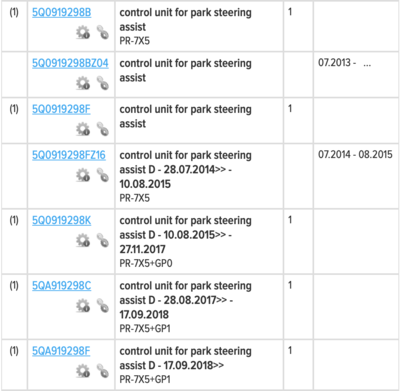Select PR-7X5 code in 5Q0919298FZ16 row
This screenshot has width=400, height=391.
pyautogui.click(x=135, y=198)
